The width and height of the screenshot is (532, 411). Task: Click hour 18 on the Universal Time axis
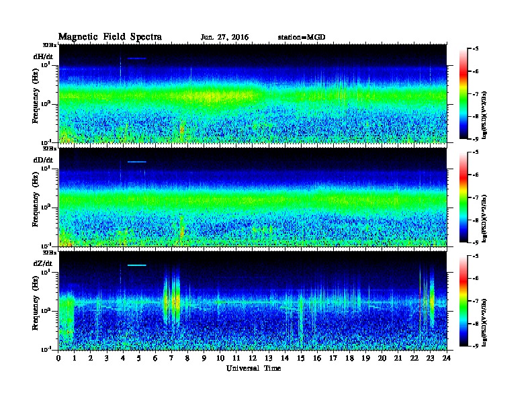point(349,359)
